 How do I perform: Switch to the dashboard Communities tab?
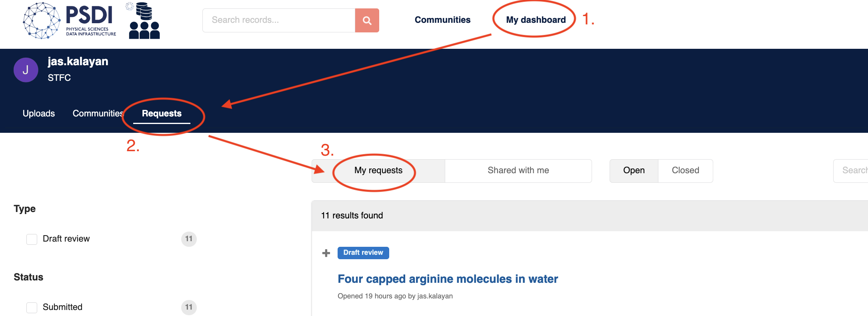(98, 114)
